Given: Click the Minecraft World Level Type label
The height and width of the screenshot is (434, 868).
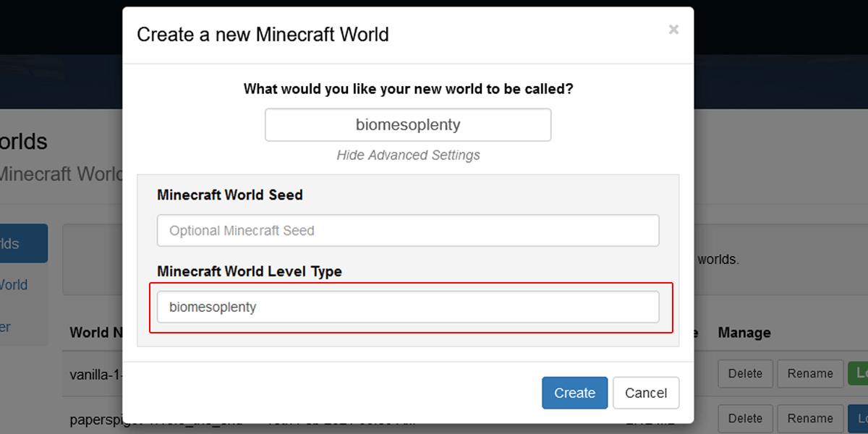Looking at the screenshot, I should [250, 271].
